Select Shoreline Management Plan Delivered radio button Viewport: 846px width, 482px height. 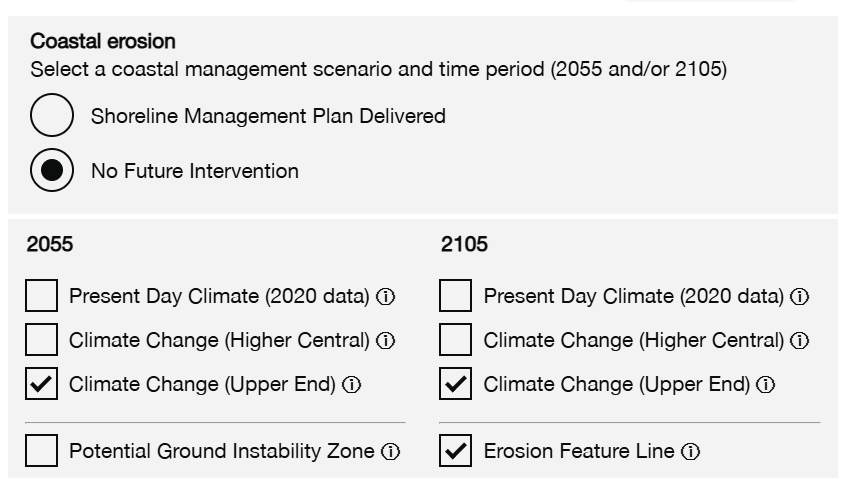coord(52,116)
